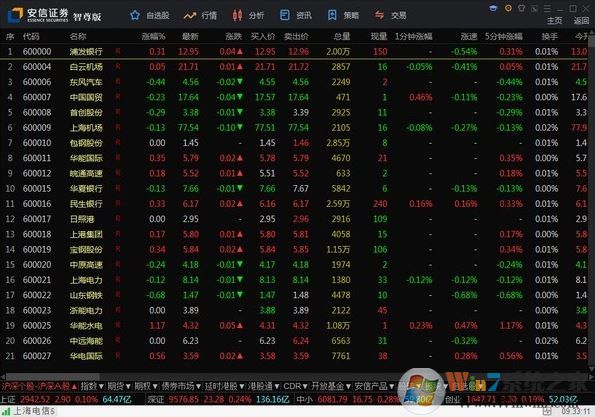Select the 宝钢股份 stock row
The width and height of the screenshot is (595, 417).
pos(294,249)
